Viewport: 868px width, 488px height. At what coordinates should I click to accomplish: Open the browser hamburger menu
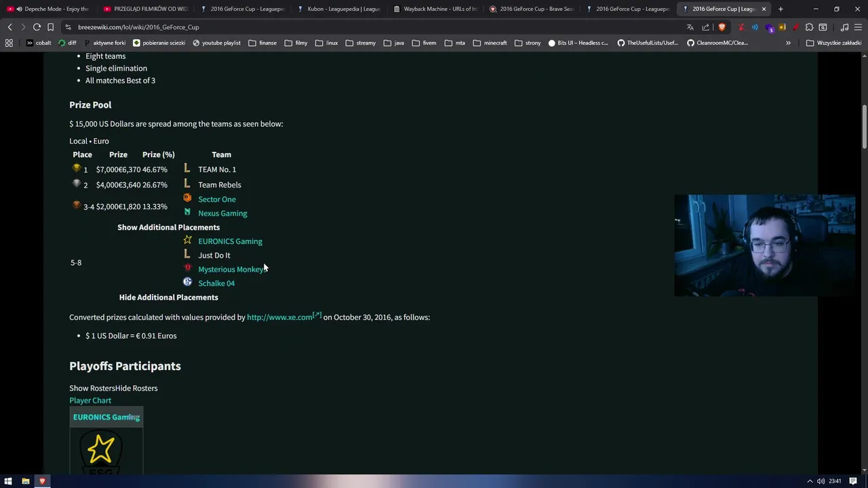pyautogui.click(x=858, y=27)
